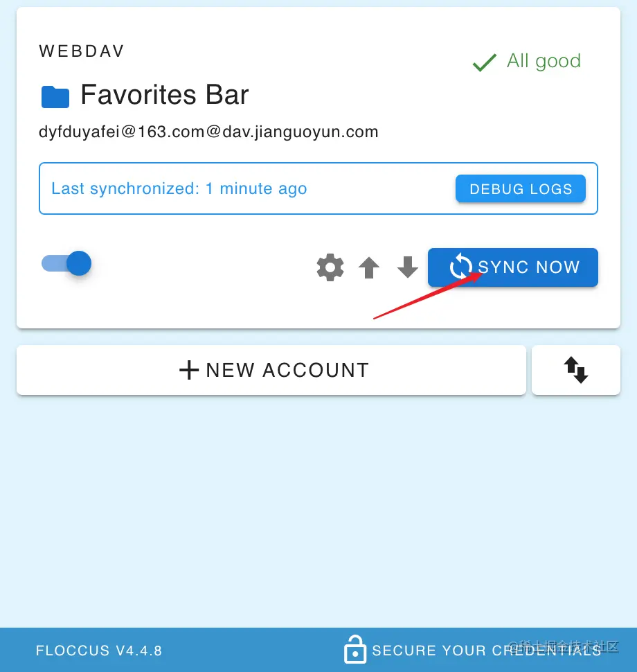Click the padlock icon in footer
The height and width of the screenshot is (672, 637).
(x=355, y=649)
